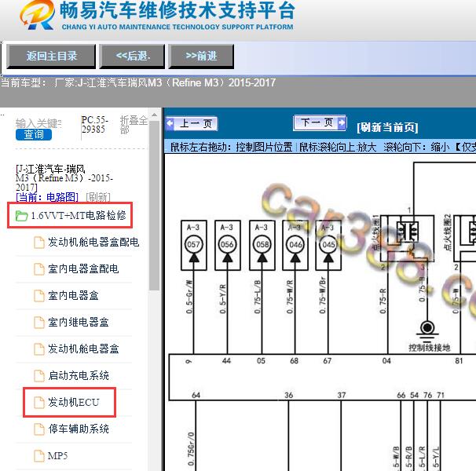Click the sidebar vertical scrollbar thumb
476x471 pixels.
[x=154, y=206]
